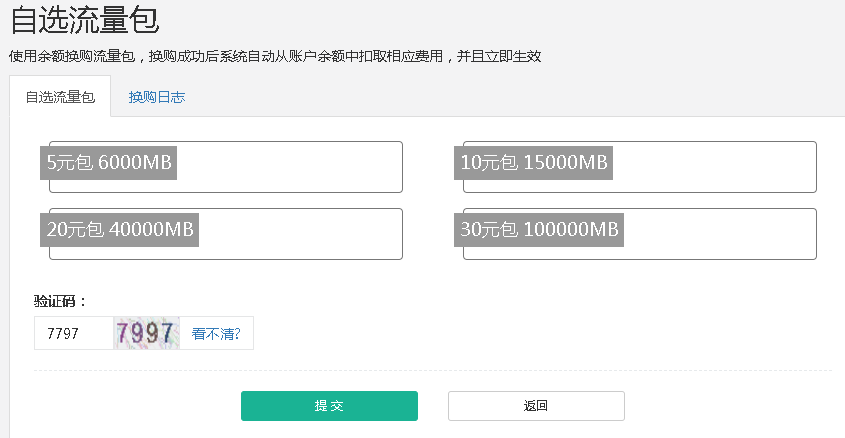Click the 看不清? link
The height and width of the screenshot is (438, 845).
[x=216, y=334]
